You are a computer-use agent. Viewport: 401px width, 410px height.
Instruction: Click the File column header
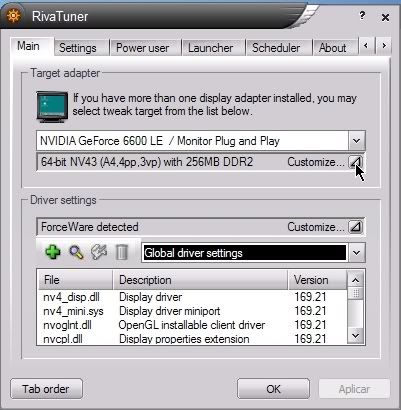pos(75,280)
